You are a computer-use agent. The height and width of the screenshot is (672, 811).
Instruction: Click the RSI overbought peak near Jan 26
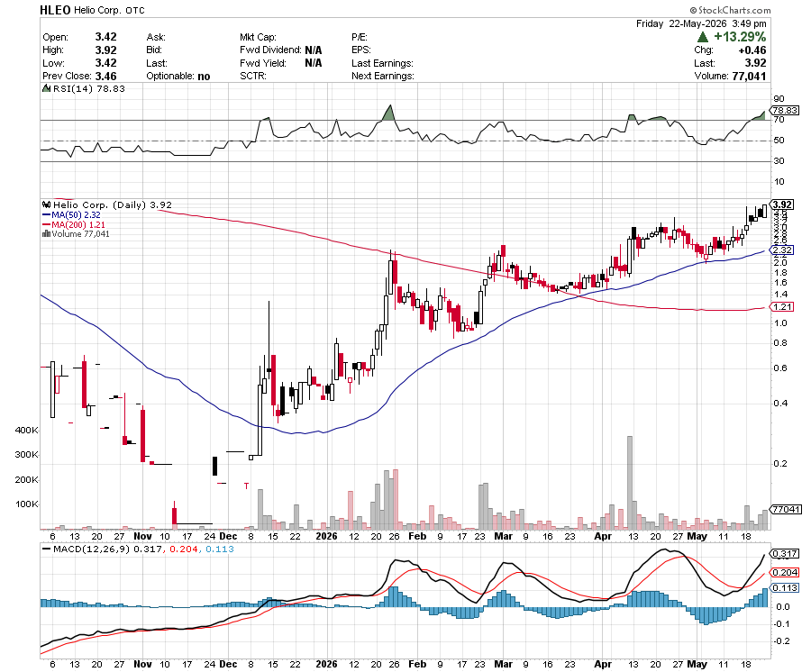tap(390, 113)
